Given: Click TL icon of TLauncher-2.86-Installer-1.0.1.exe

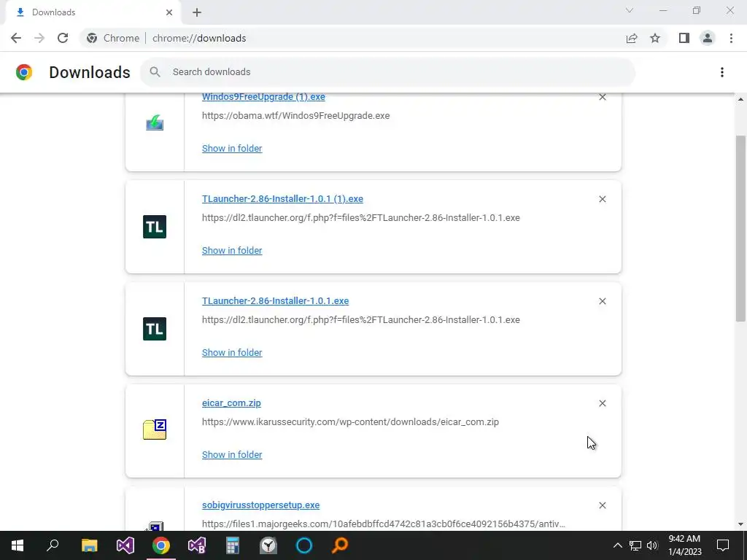Looking at the screenshot, I should point(155,329).
